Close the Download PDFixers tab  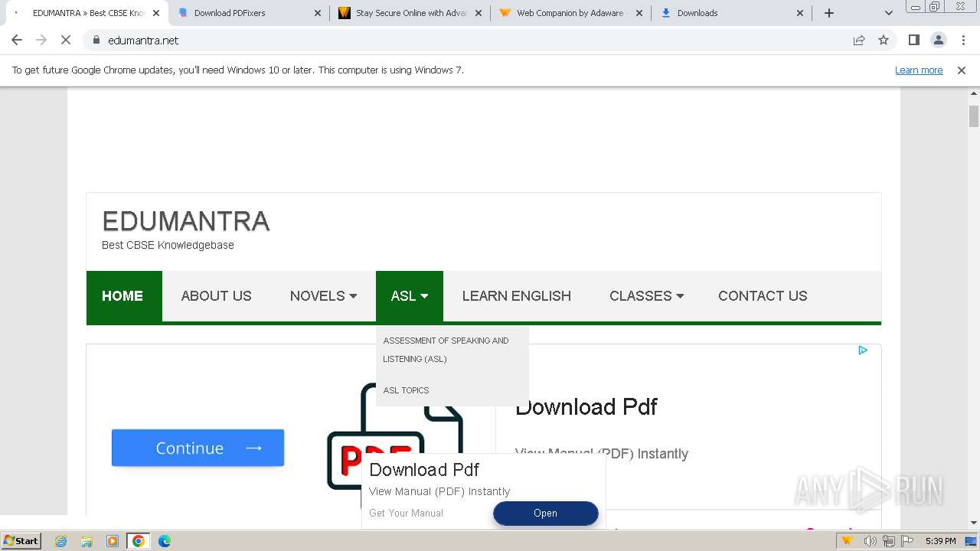(x=318, y=13)
